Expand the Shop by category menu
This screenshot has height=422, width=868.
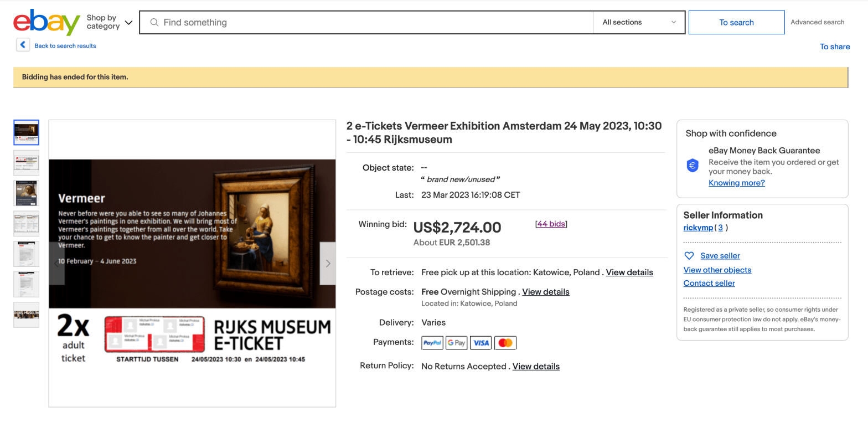click(109, 22)
